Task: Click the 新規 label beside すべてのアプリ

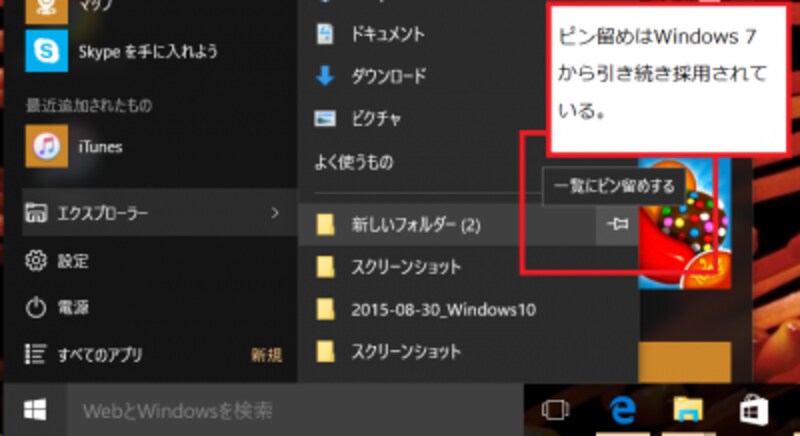Action: click(266, 355)
